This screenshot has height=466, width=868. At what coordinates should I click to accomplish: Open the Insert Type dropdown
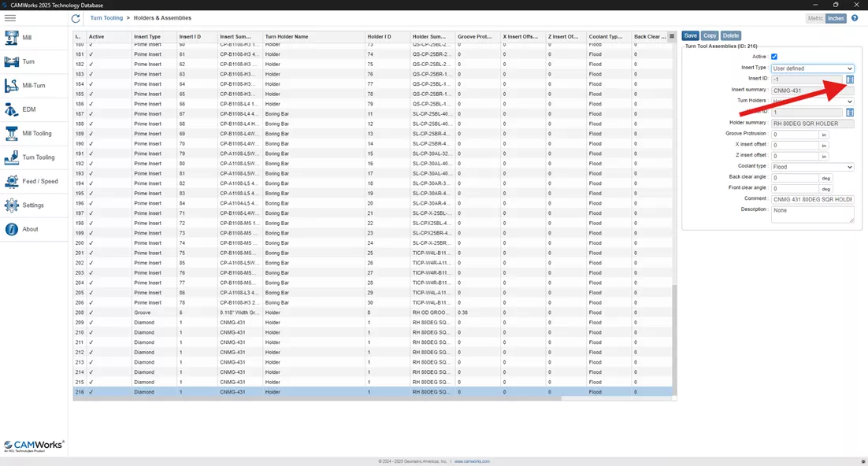[812, 68]
